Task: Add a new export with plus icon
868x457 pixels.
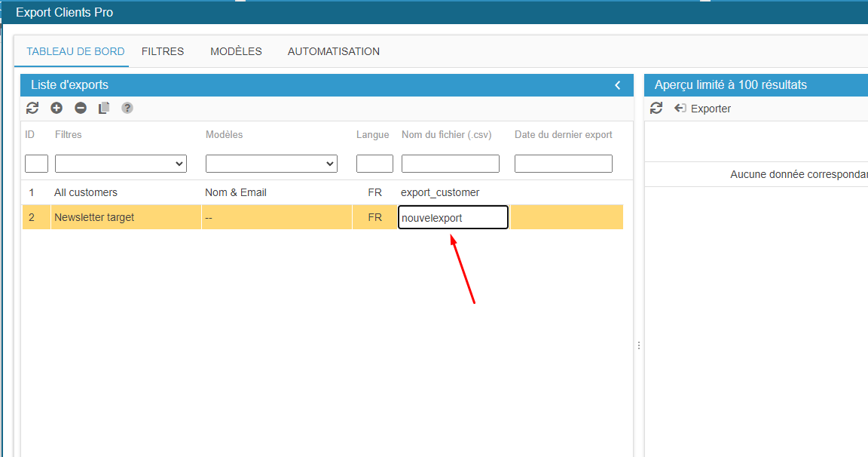Action: (x=57, y=108)
